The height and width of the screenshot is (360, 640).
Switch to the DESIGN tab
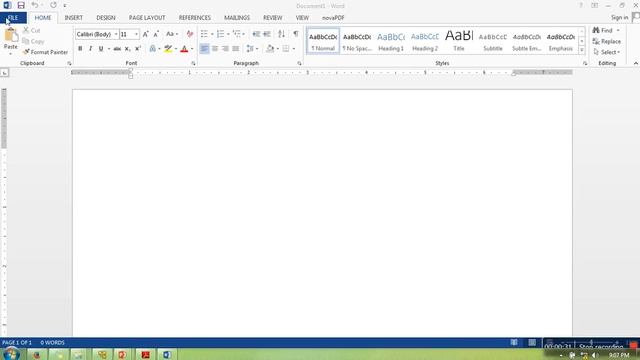(x=106, y=18)
